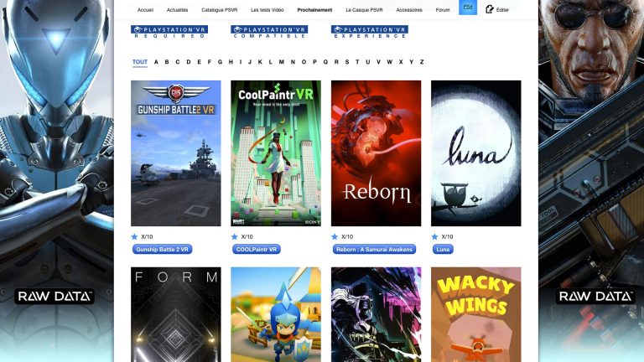Click the COOLPaintr VR title button
The width and height of the screenshot is (644, 362).
pos(257,249)
